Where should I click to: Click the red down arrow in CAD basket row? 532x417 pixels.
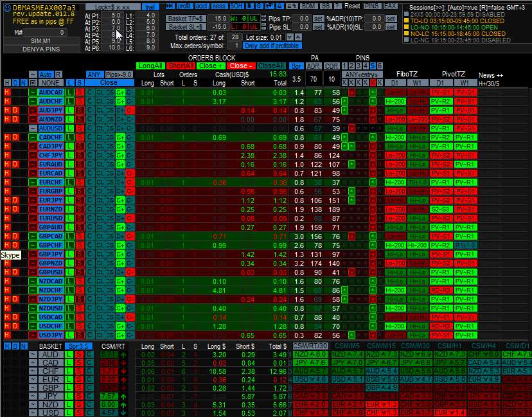point(123,363)
